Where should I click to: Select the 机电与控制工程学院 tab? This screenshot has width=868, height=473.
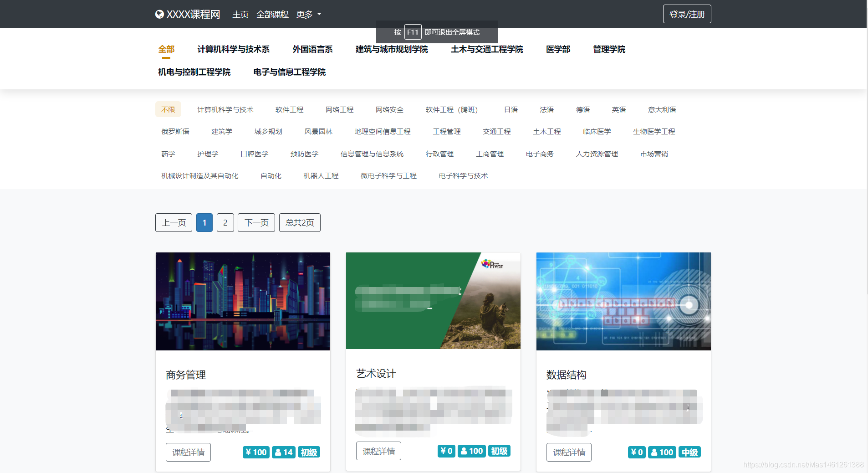[x=194, y=72]
